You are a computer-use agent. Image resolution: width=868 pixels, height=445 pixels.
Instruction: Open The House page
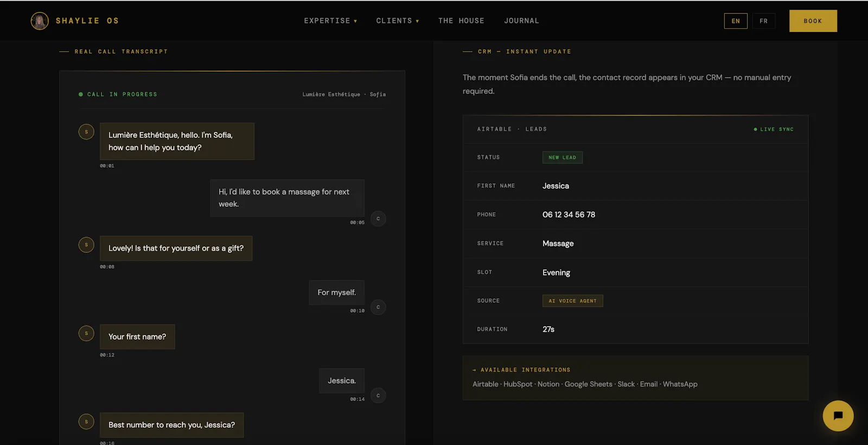tap(461, 21)
